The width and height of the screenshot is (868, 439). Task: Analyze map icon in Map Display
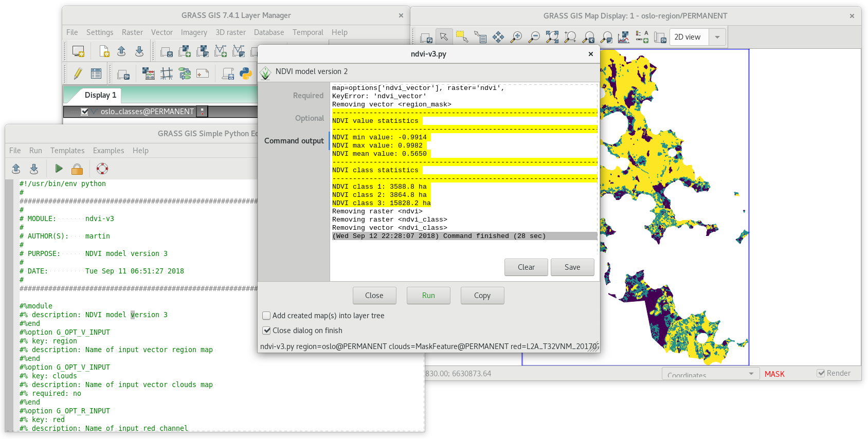pyautogui.click(x=624, y=36)
